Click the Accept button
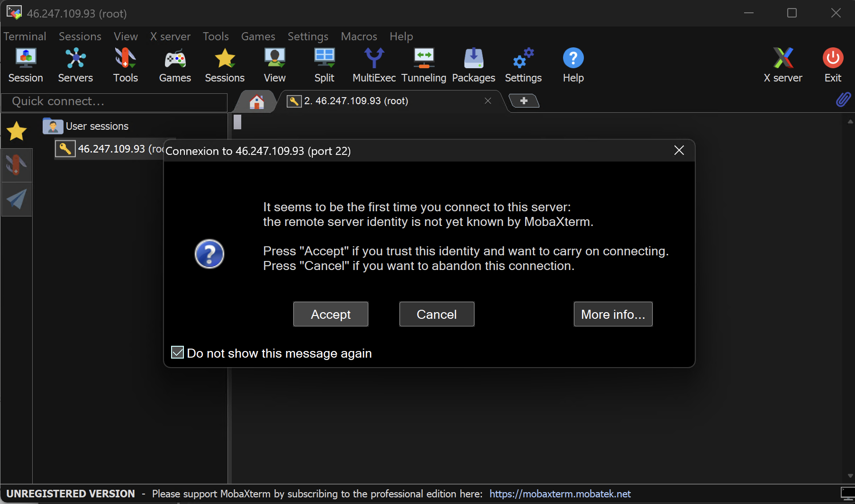Screen dimensions: 855x504 point(331,314)
